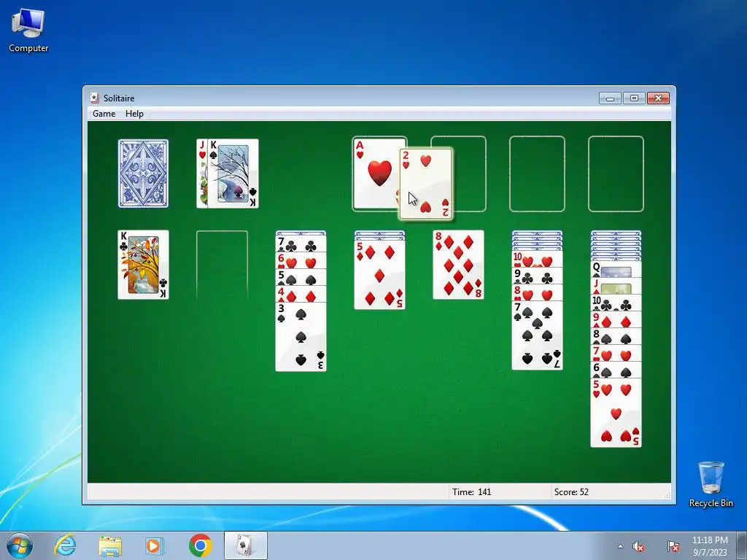
Task: Close the Solitaire window
Action: click(x=659, y=98)
